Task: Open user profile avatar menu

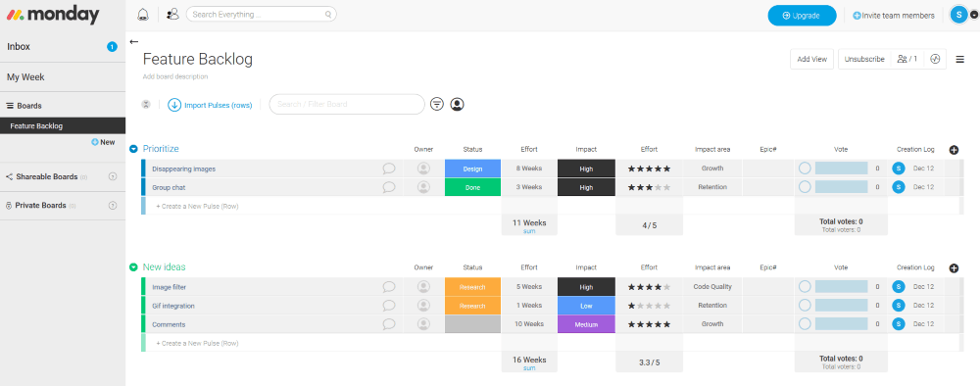Action: click(x=958, y=15)
